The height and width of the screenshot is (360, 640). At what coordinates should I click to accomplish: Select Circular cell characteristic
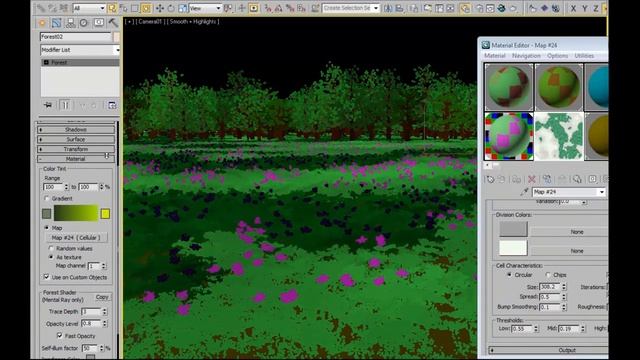pyautogui.click(x=509, y=275)
